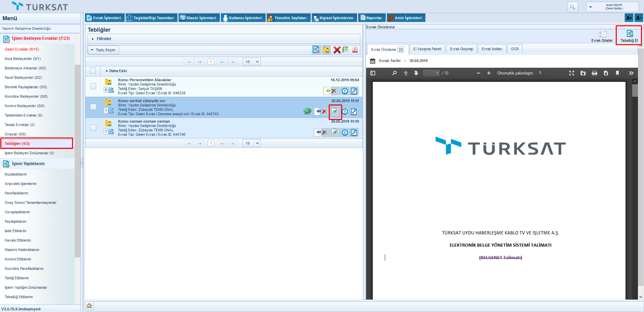Click the A+ font size increase button

(x=629, y=18)
